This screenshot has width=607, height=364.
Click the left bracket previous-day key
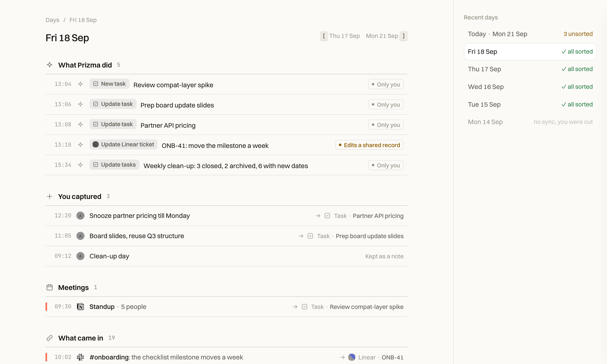point(324,36)
